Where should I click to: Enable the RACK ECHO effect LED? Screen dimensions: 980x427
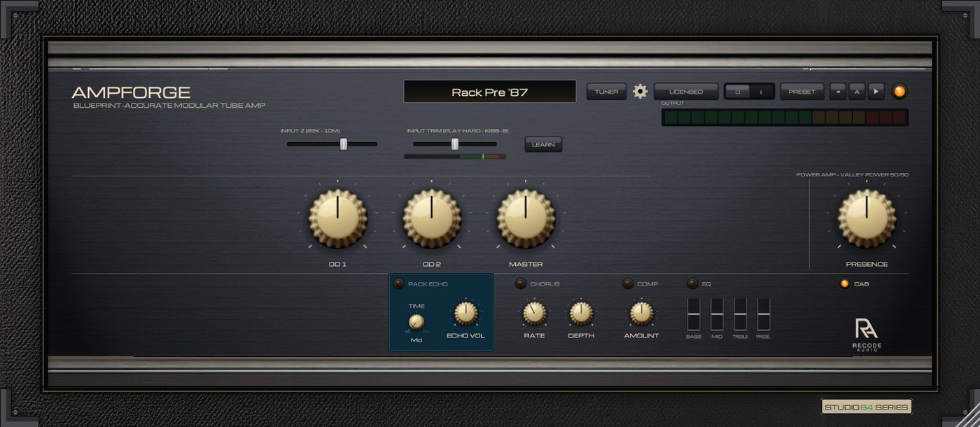(398, 283)
